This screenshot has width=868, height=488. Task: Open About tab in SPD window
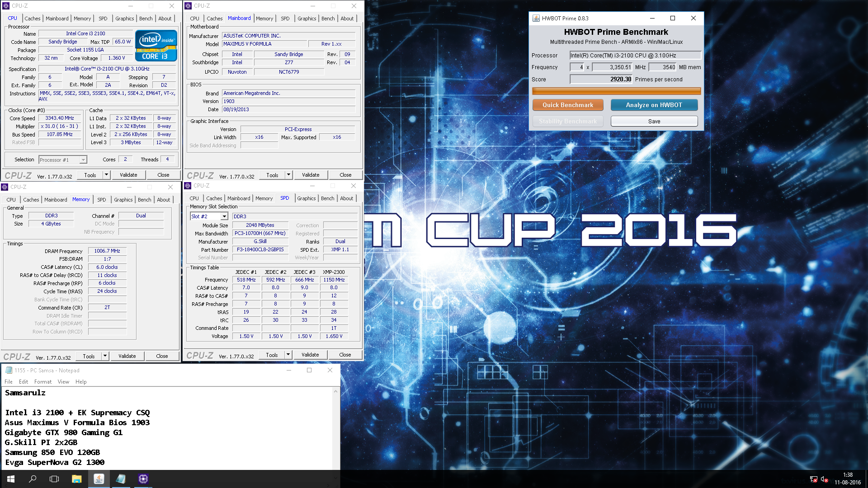(x=347, y=198)
